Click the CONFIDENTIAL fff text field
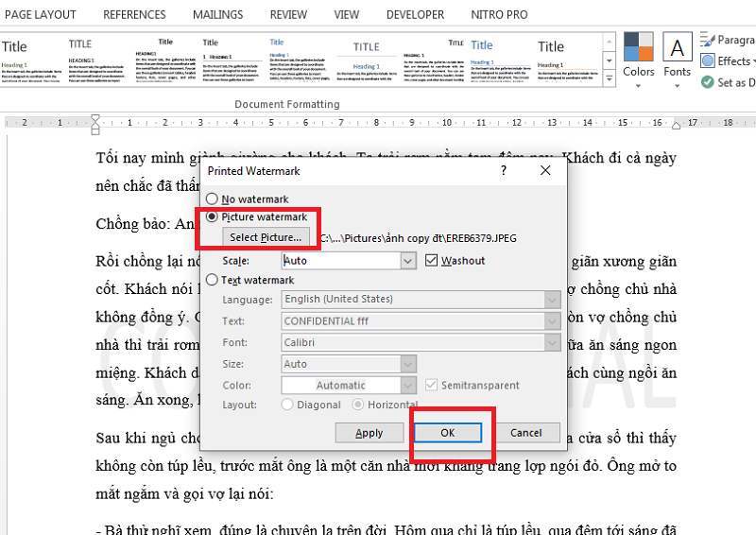Screen dimensions: 756x535 (413, 320)
